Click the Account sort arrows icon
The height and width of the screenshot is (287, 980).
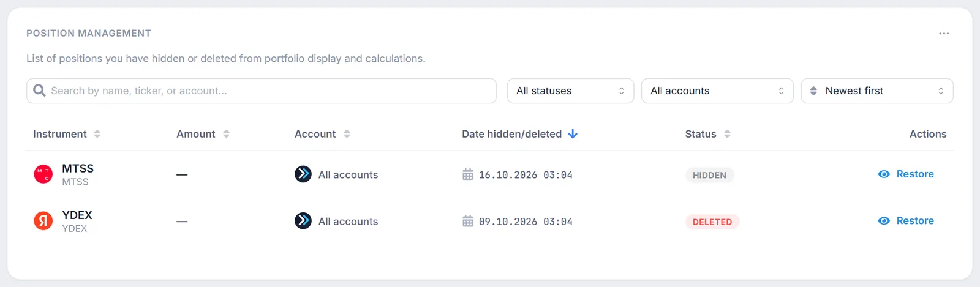click(x=347, y=134)
